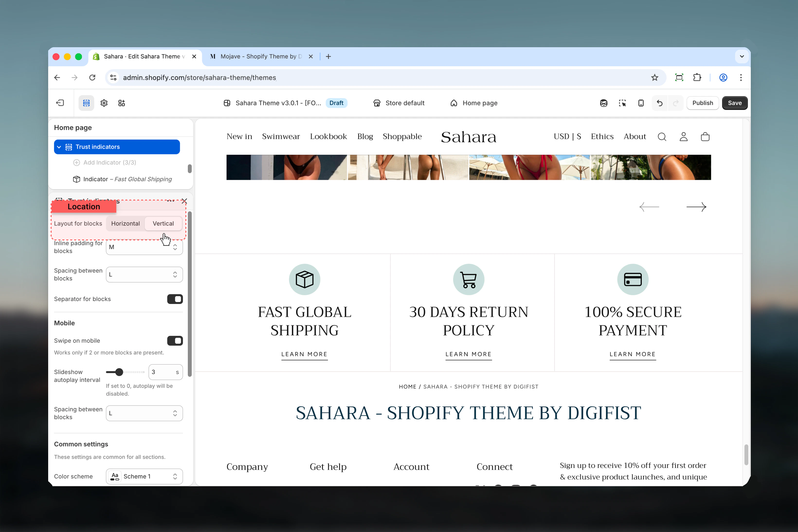This screenshot has width=798, height=532.
Task: Switch to mobile preview device icon
Action: coord(641,103)
